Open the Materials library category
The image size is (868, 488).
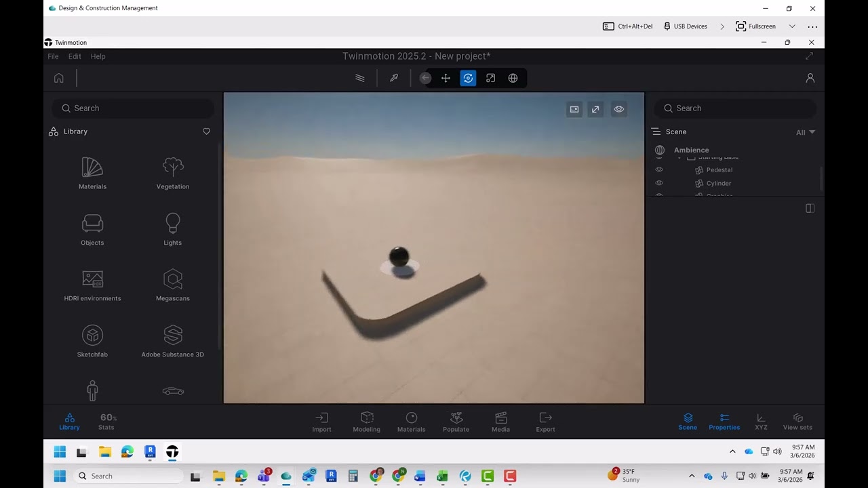pyautogui.click(x=92, y=174)
